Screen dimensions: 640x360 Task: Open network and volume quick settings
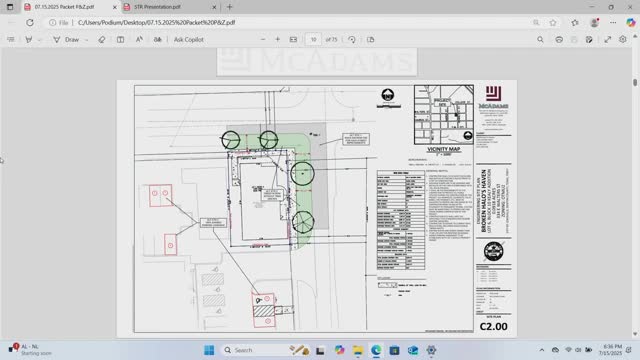[578, 350]
